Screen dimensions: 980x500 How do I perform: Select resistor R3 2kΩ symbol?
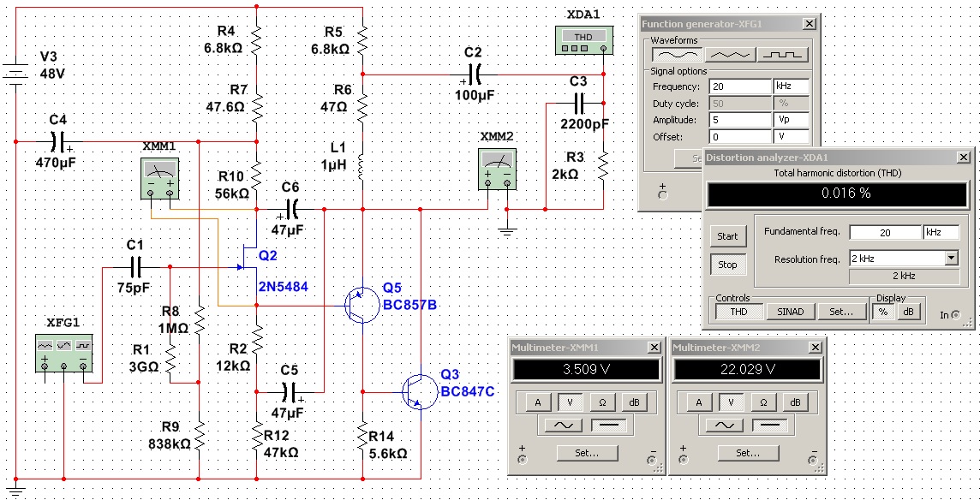pyautogui.click(x=603, y=166)
